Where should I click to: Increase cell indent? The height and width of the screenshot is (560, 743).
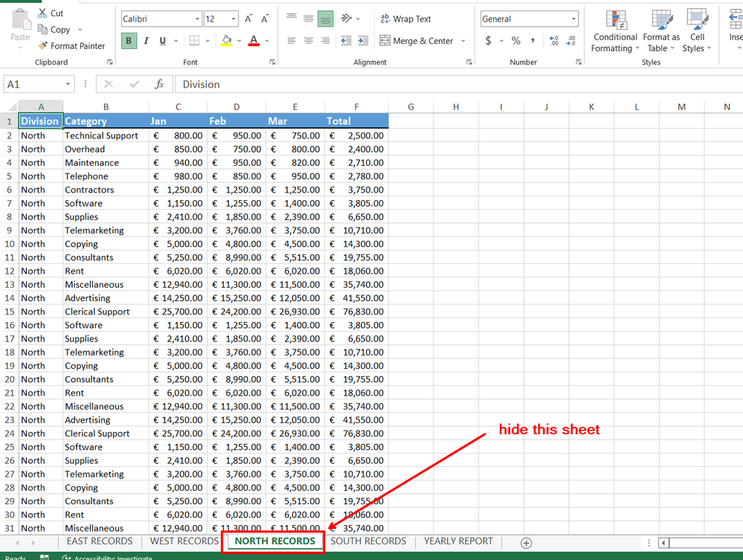pyautogui.click(x=363, y=41)
